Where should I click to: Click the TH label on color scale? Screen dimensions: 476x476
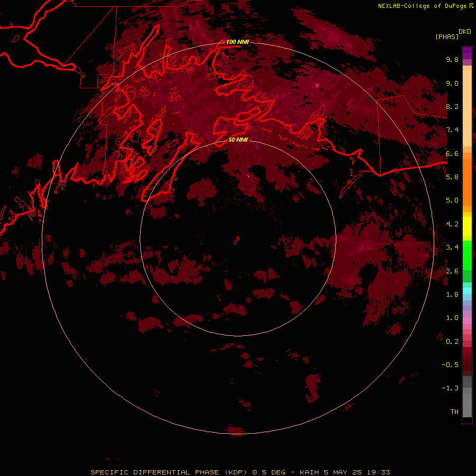454,412
